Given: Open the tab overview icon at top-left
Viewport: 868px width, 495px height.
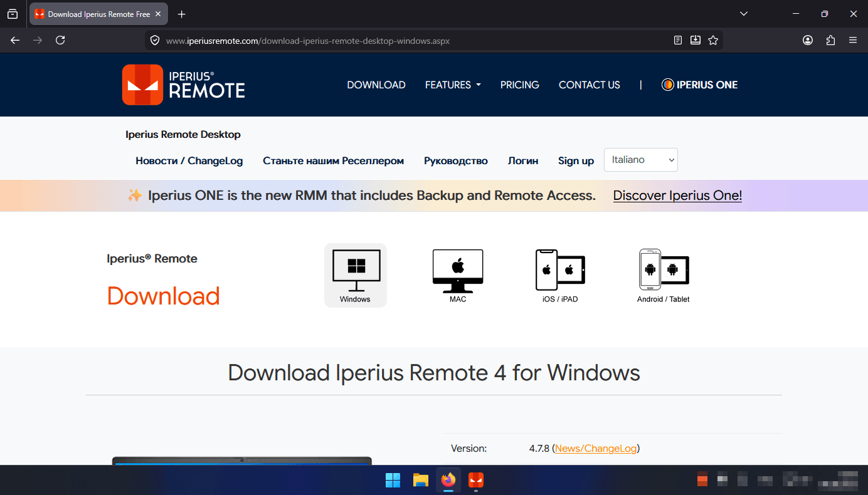Looking at the screenshot, I should click(13, 14).
